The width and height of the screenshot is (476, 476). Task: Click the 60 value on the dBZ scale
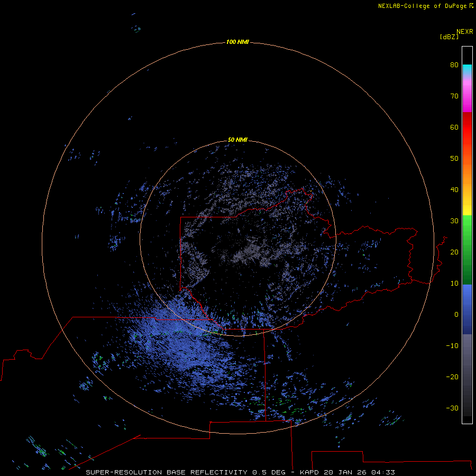454,127
